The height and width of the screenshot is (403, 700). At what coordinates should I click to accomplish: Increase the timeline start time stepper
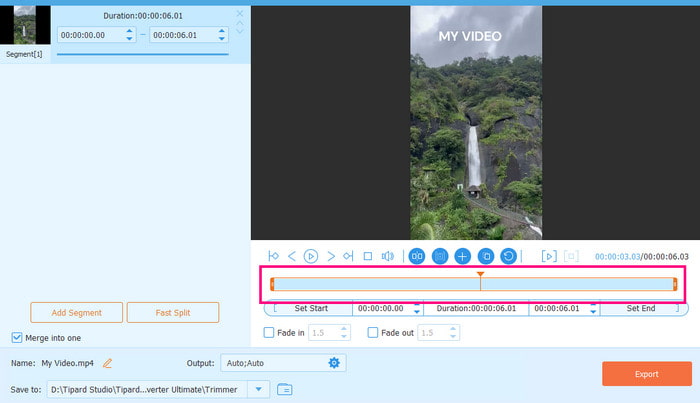click(417, 305)
